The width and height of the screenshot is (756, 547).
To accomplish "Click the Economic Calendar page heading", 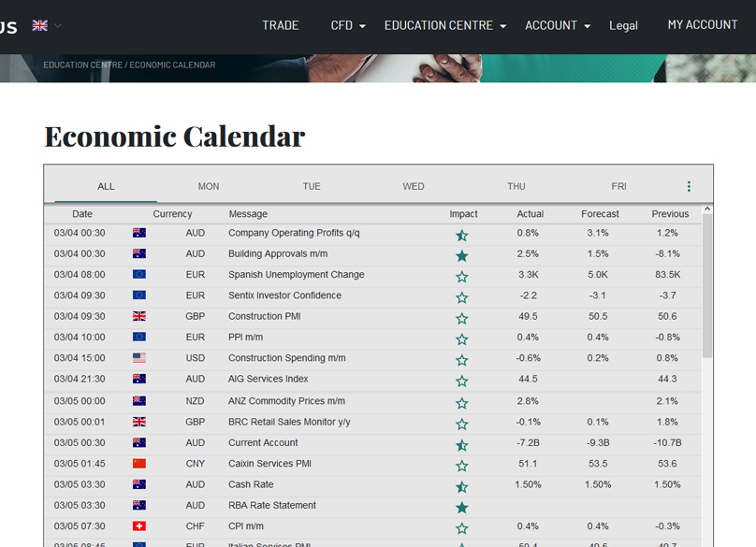I will pos(175,137).
